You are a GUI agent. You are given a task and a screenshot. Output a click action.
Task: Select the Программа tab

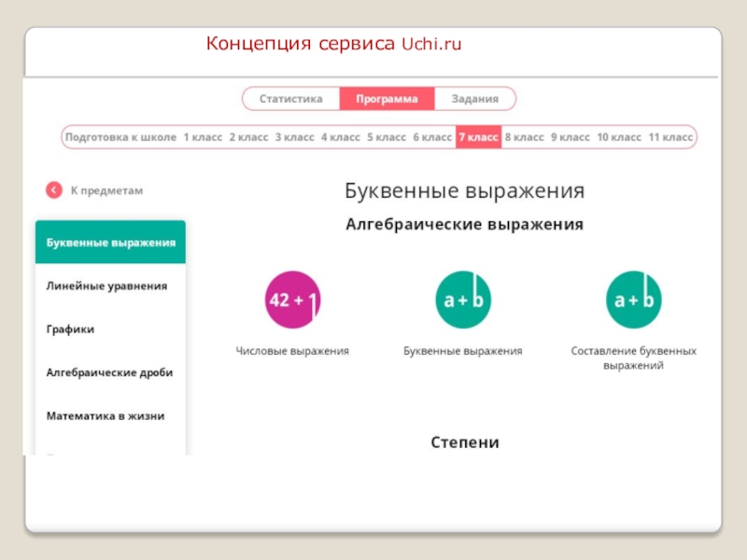(387, 99)
